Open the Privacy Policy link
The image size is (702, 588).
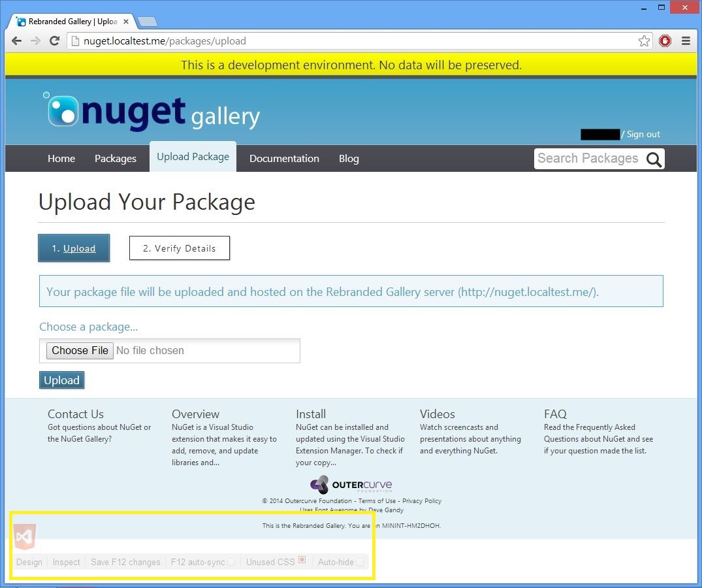(422, 500)
